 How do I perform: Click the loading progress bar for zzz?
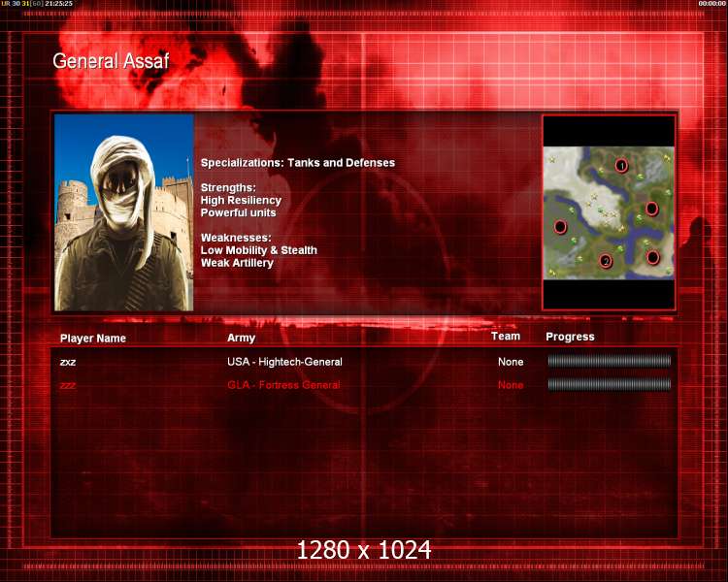610,384
